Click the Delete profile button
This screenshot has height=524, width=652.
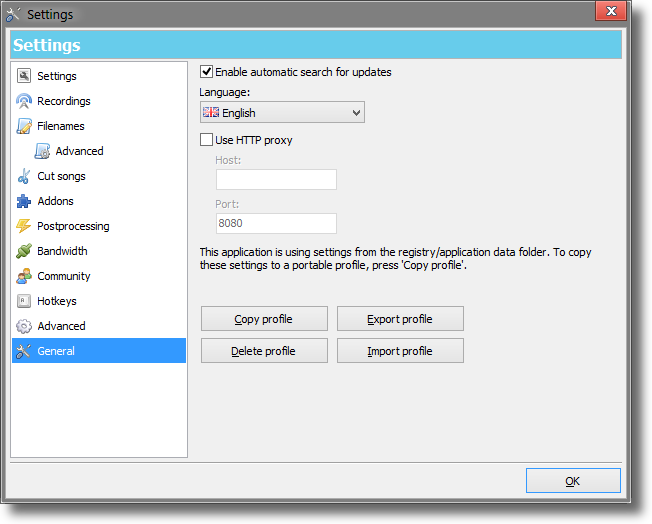[263, 351]
